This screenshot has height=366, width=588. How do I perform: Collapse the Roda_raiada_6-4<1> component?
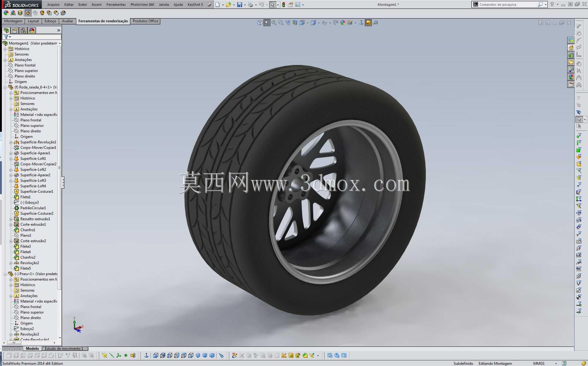(x=5, y=87)
